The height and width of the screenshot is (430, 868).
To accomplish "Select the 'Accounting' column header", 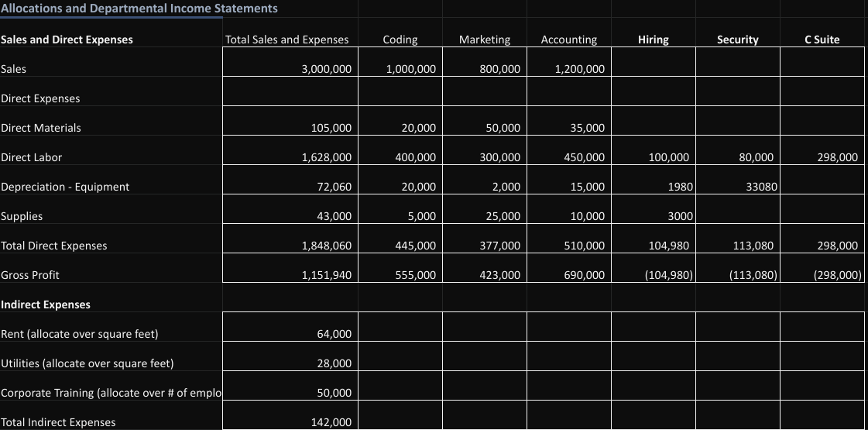I will [x=569, y=40].
